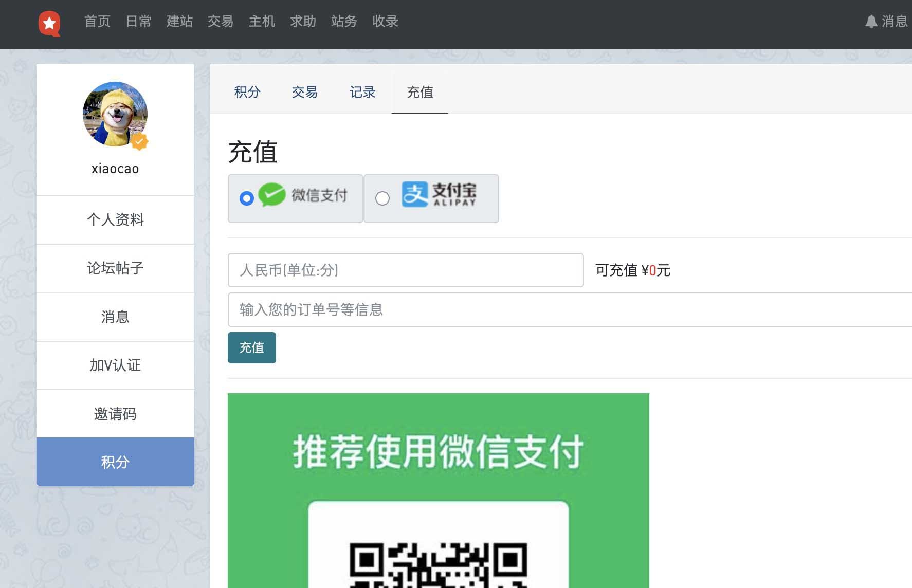Viewport: 912px width, 588px height.
Task: Open 日常 in the top navigation
Action: [x=138, y=22]
